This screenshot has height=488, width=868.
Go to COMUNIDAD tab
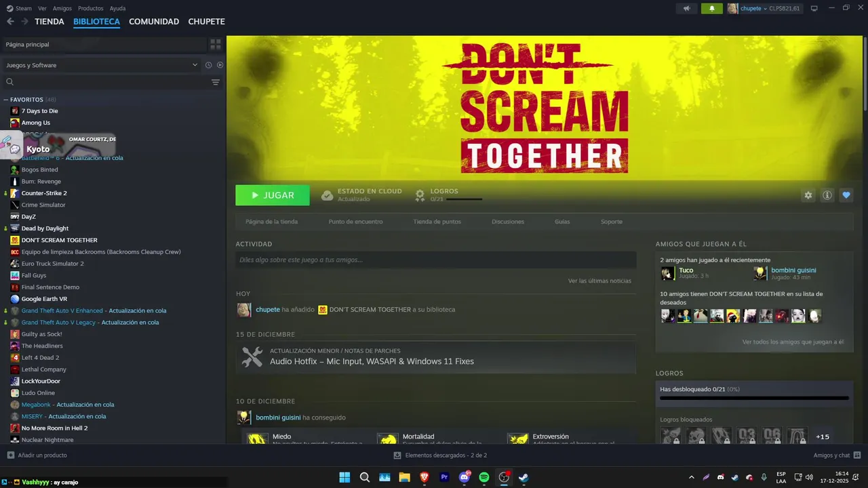tap(154, 22)
